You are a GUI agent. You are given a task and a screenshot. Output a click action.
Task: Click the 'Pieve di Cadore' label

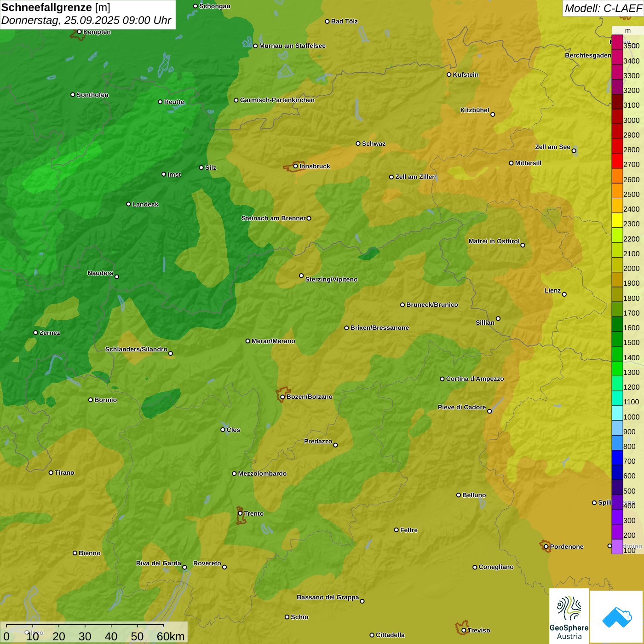coord(462,407)
